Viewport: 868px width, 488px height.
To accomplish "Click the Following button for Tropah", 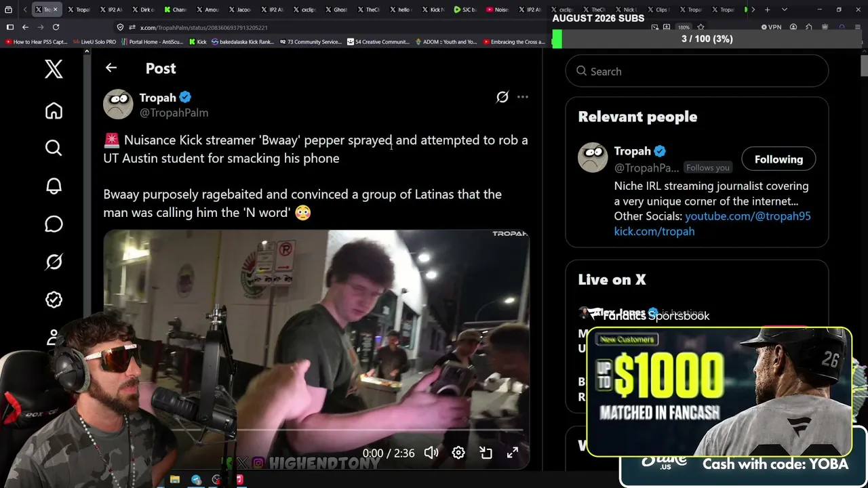I will pyautogui.click(x=778, y=159).
